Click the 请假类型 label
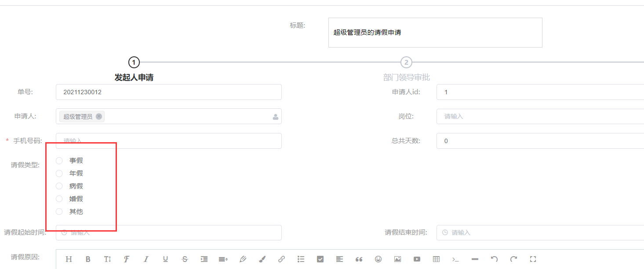The width and height of the screenshot is (644, 269). point(25,165)
